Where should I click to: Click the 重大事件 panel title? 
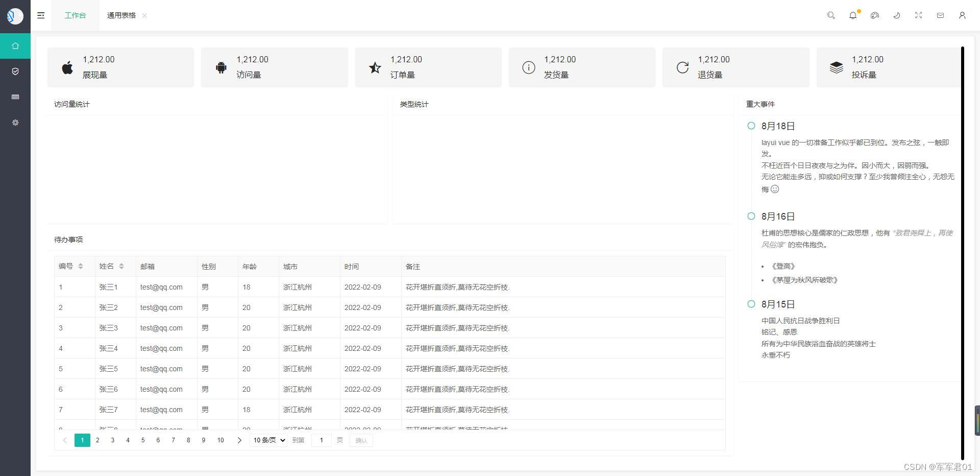point(761,104)
